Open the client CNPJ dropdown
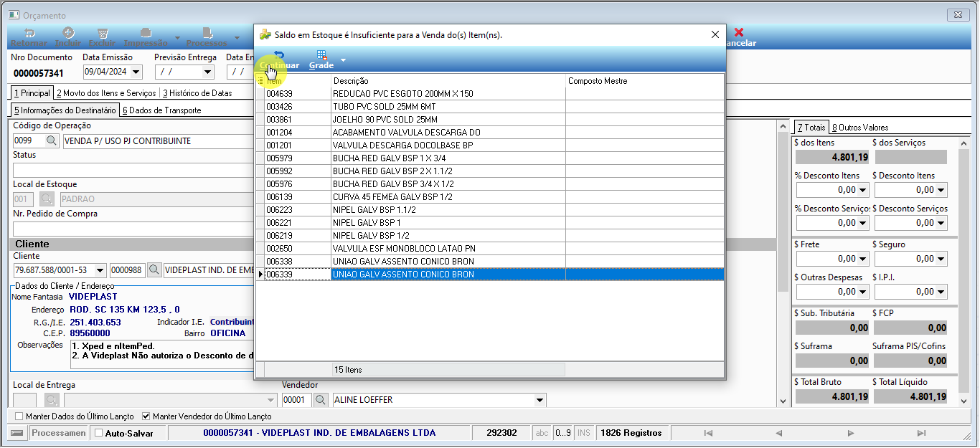 (101, 270)
